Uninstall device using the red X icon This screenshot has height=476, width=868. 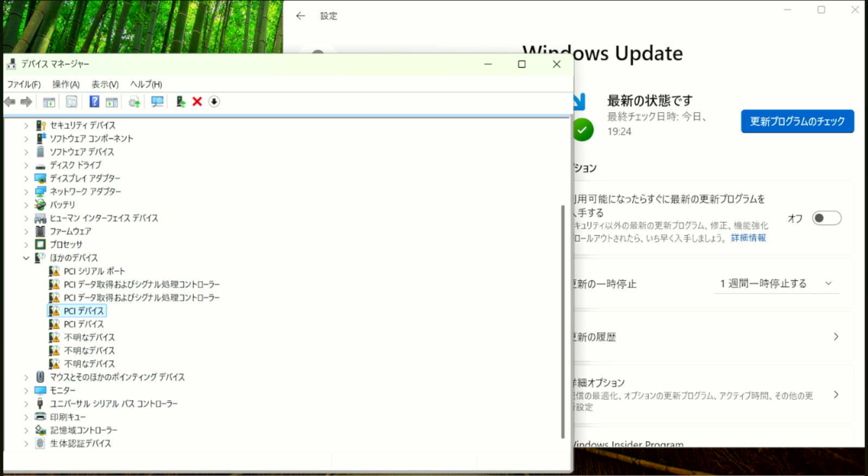[x=197, y=102]
